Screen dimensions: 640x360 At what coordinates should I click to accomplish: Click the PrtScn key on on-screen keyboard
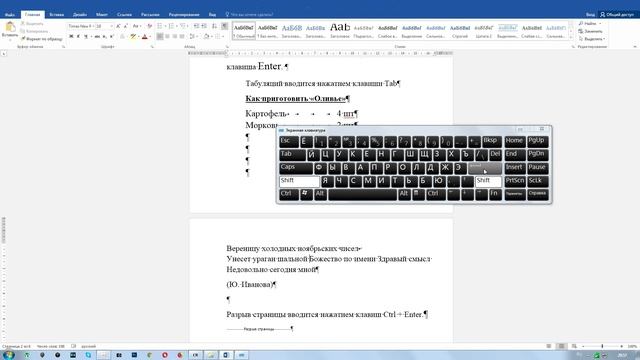(x=514, y=181)
